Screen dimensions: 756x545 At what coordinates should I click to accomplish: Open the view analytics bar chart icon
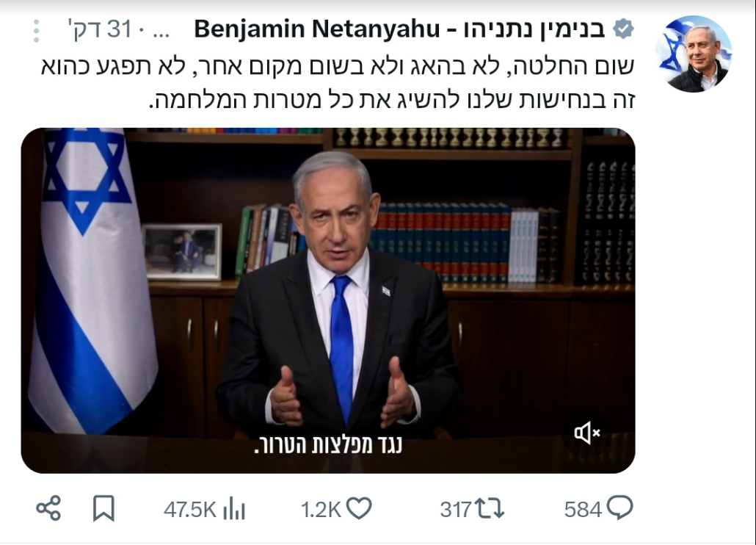pyautogui.click(x=234, y=509)
